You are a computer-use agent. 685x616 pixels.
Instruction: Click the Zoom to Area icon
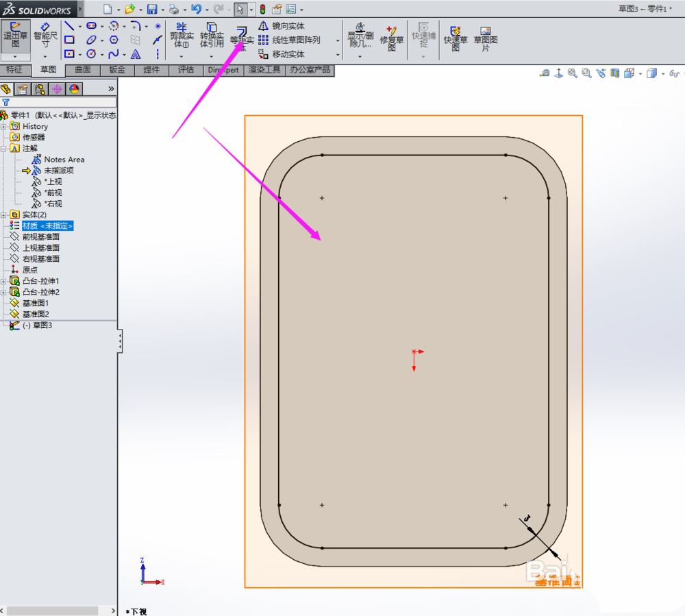586,73
